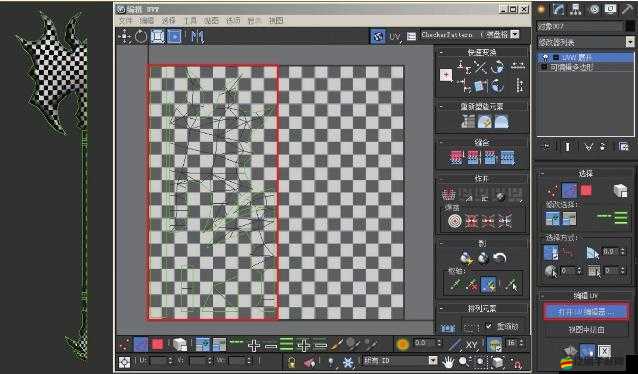638x374 pixels.
Task: Toggle edge mode in editor bottom toolbar
Action: click(x=141, y=345)
